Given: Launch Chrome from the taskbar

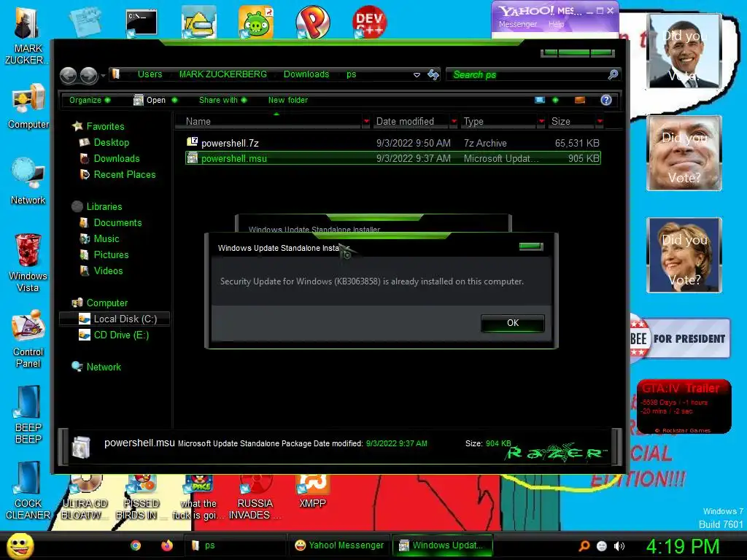Looking at the screenshot, I should coord(136,545).
